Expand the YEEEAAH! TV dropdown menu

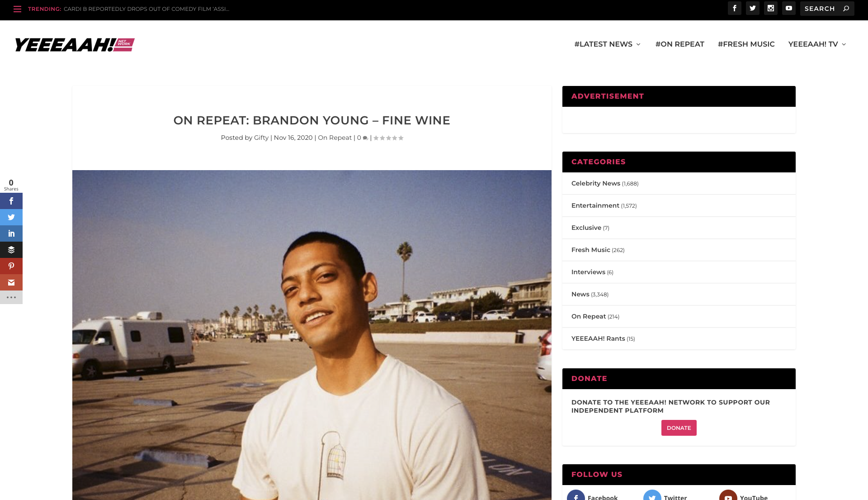coord(817,44)
